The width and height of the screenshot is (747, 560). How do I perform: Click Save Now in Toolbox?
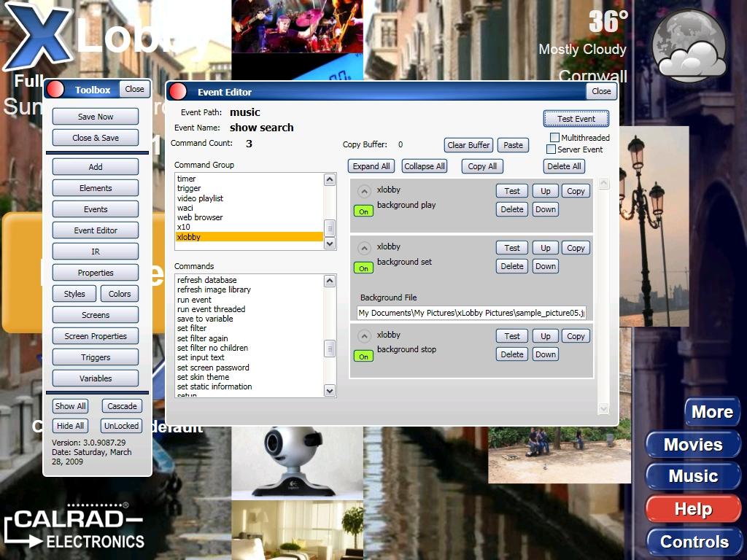coord(96,117)
